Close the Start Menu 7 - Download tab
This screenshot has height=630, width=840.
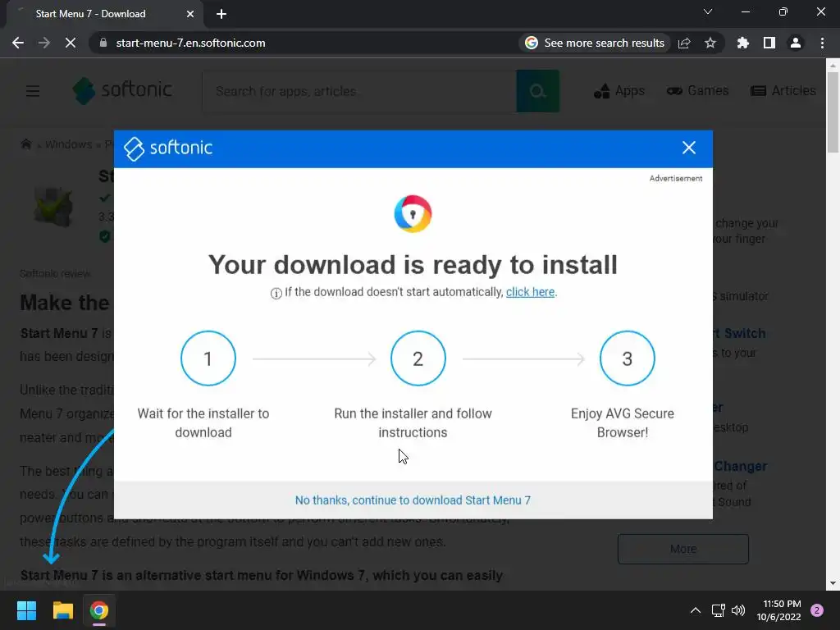click(x=190, y=14)
